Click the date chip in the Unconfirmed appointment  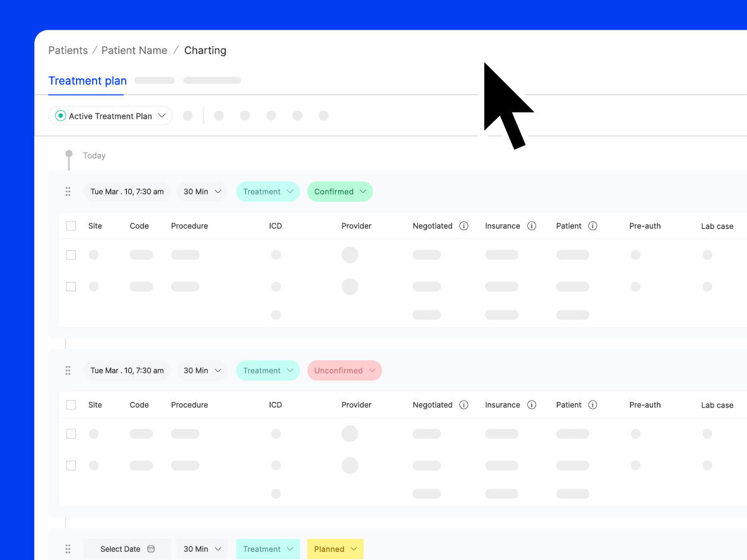[x=127, y=370]
